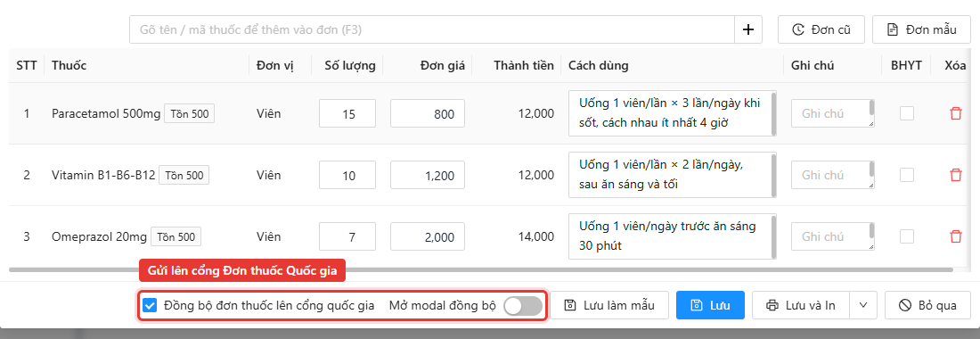
Task: Edit unit price 1,200 for Vitamin B1-B6-B12
Action: tap(428, 175)
